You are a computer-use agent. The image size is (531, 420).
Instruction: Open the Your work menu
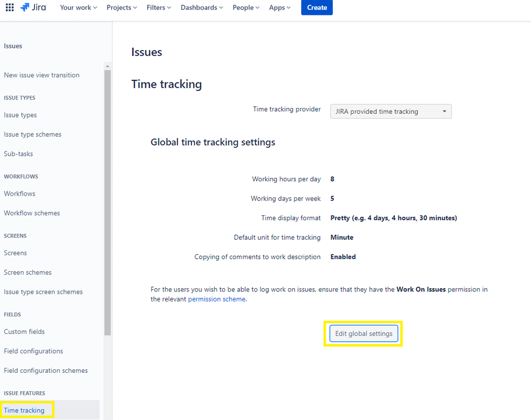coord(78,7)
